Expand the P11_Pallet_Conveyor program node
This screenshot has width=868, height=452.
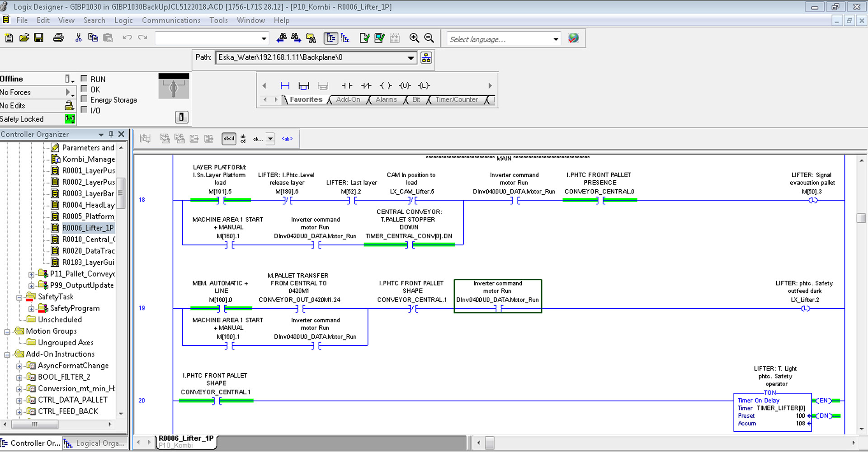pos(31,274)
